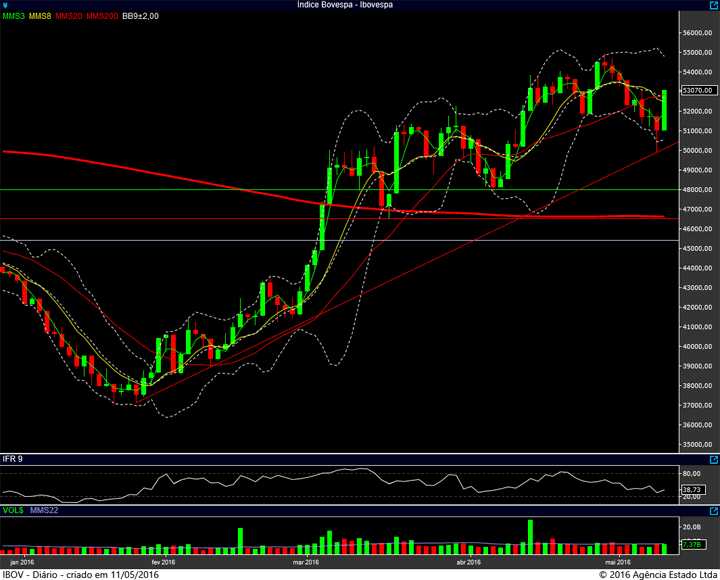Click the tallest green volume bar
The width and height of the screenshot is (720, 580).
[x=530, y=537]
